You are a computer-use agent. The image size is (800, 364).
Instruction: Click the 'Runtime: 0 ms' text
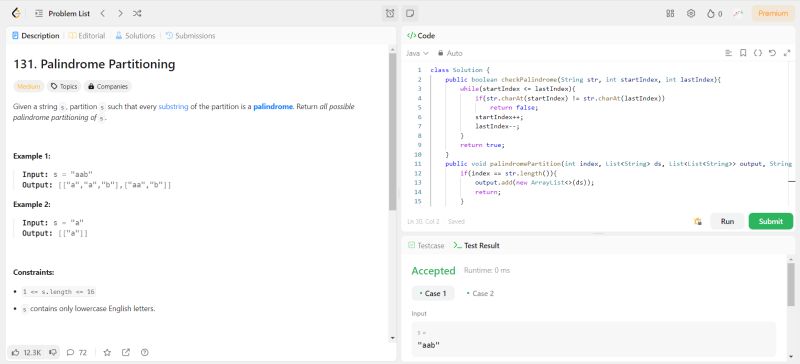[x=487, y=270]
